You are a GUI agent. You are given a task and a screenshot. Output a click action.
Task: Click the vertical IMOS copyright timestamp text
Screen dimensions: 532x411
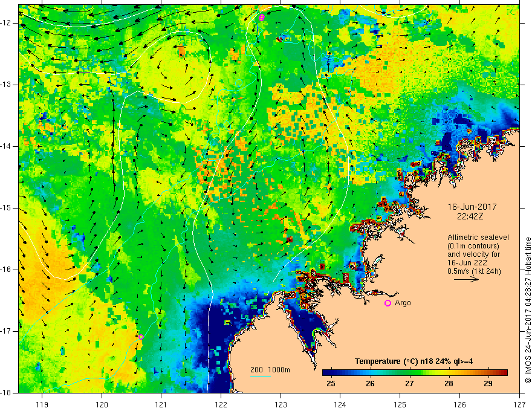pos(528,310)
